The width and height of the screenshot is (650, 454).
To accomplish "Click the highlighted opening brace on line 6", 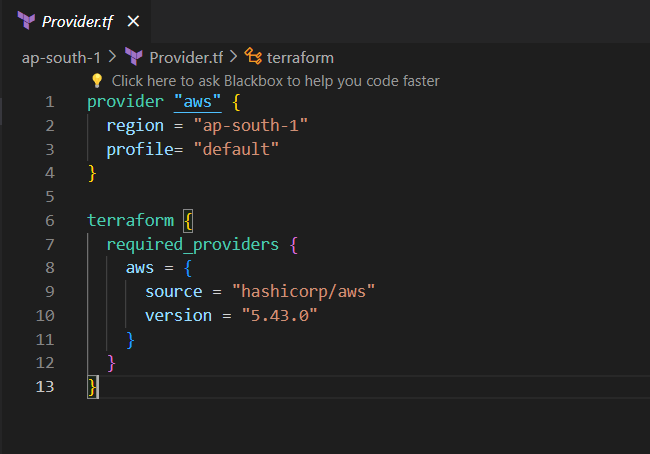I will [x=188, y=221].
